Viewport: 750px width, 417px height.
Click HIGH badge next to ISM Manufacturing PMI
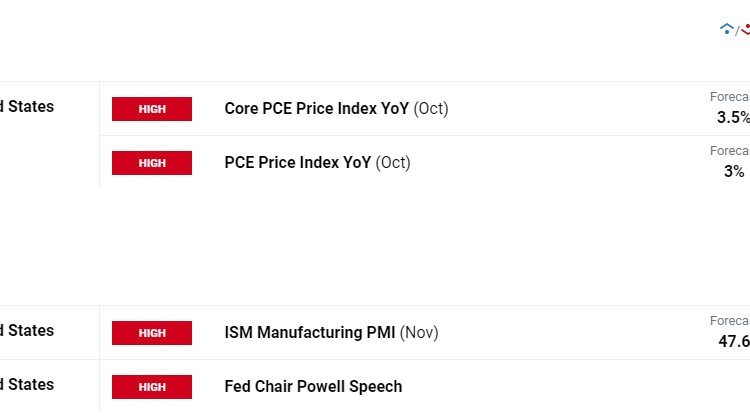coord(152,333)
